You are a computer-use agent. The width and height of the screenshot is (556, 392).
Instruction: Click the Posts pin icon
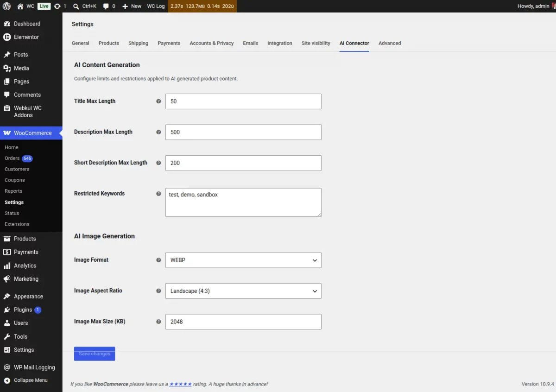[x=7, y=55]
